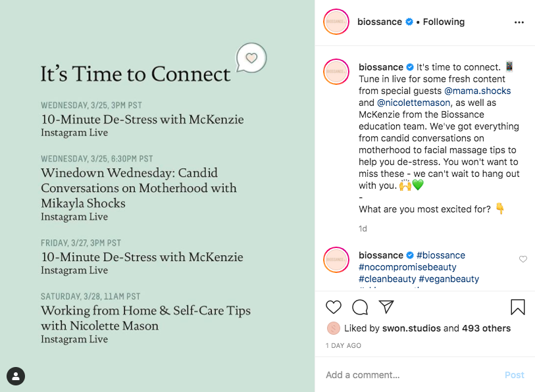Open the #biossance hashtag
The width and height of the screenshot is (535, 392).
point(441,255)
